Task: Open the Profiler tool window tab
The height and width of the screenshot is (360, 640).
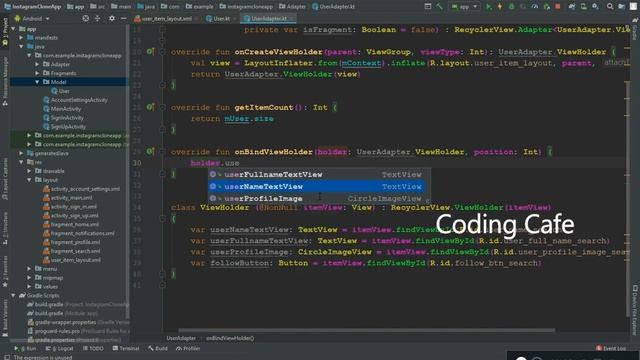Action: [x=188, y=349]
